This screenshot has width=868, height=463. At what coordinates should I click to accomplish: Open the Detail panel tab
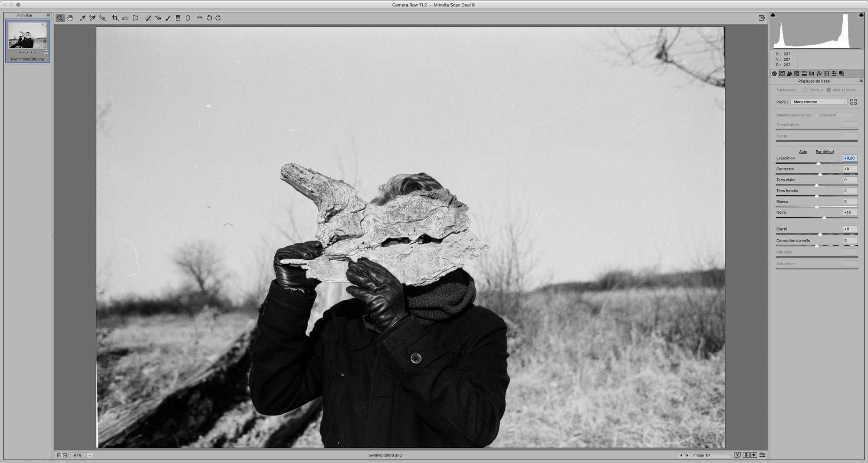pyautogui.click(x=789, y=73)
